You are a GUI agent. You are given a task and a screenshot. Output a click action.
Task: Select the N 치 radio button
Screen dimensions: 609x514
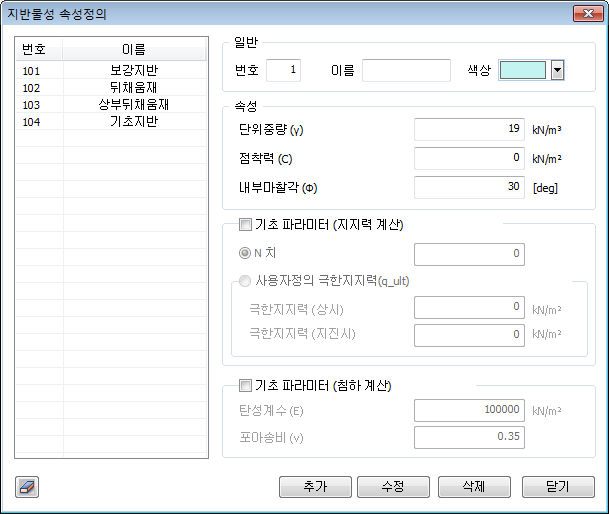point(245,254)
